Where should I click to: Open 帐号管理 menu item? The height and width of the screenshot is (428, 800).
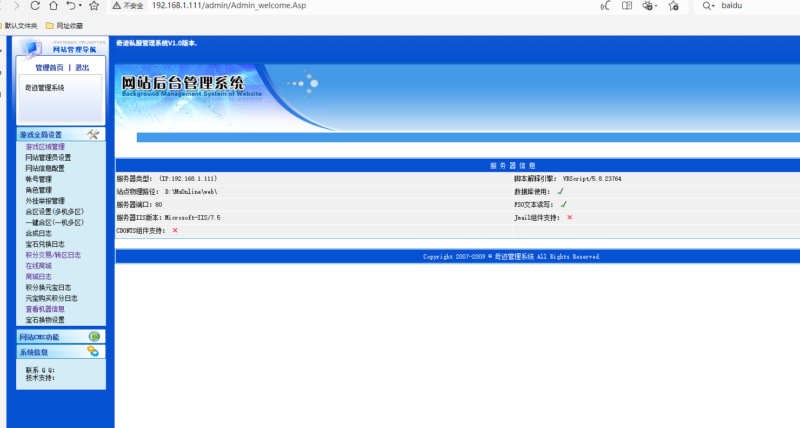click(x=39, y=179)
